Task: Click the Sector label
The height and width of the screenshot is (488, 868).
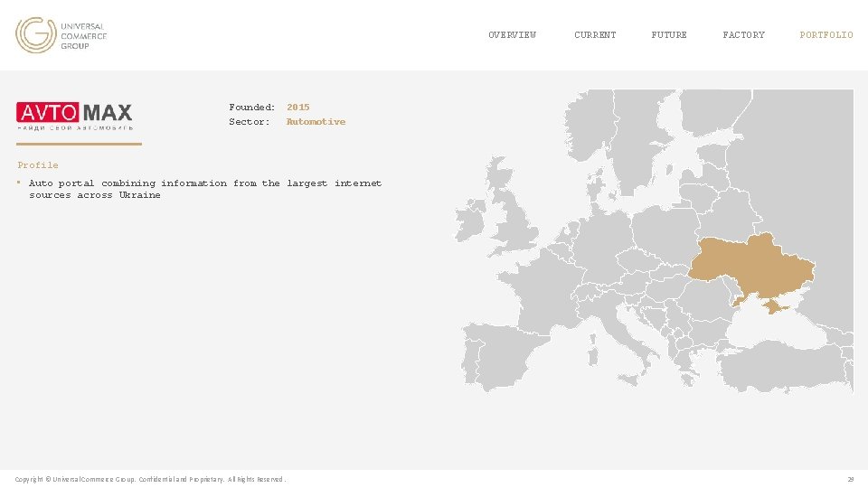Action: [x=250, y=122]
